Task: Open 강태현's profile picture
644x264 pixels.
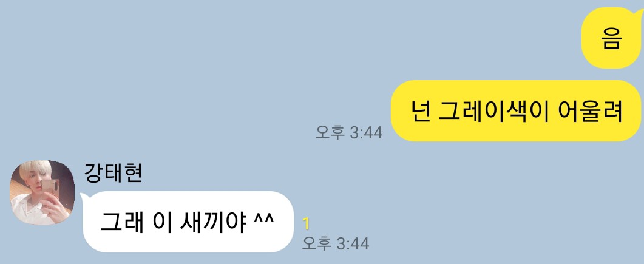Action: 42,192
